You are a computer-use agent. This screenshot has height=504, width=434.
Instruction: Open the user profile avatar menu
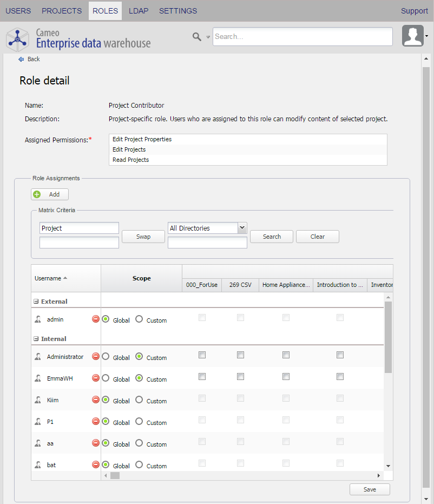(413, 36)
